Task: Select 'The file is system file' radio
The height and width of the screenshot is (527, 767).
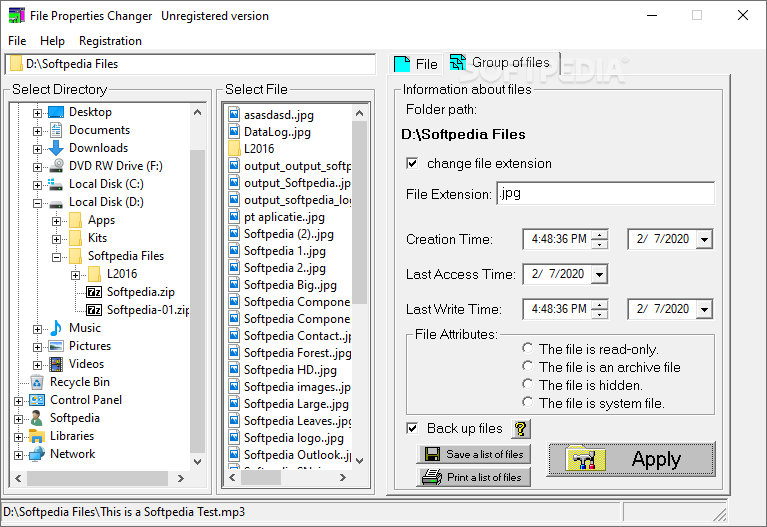Action: point(527,402)
